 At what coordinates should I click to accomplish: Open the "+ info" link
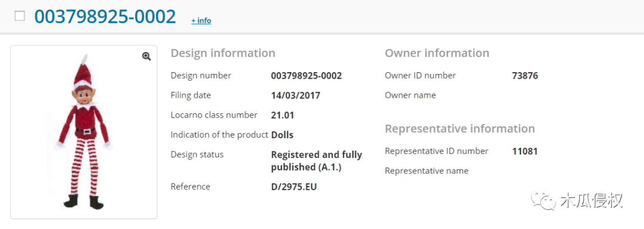[x=202, y=20]
